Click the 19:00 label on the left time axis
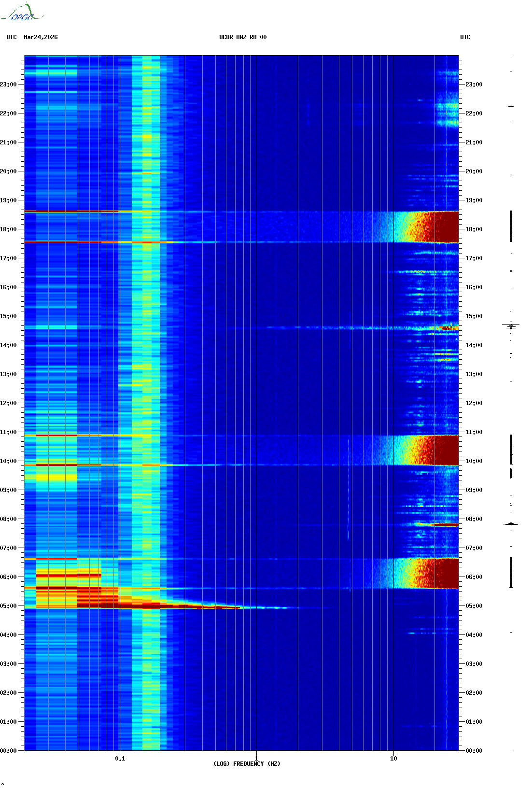This screenshot has height=789, width=532. 8,200
